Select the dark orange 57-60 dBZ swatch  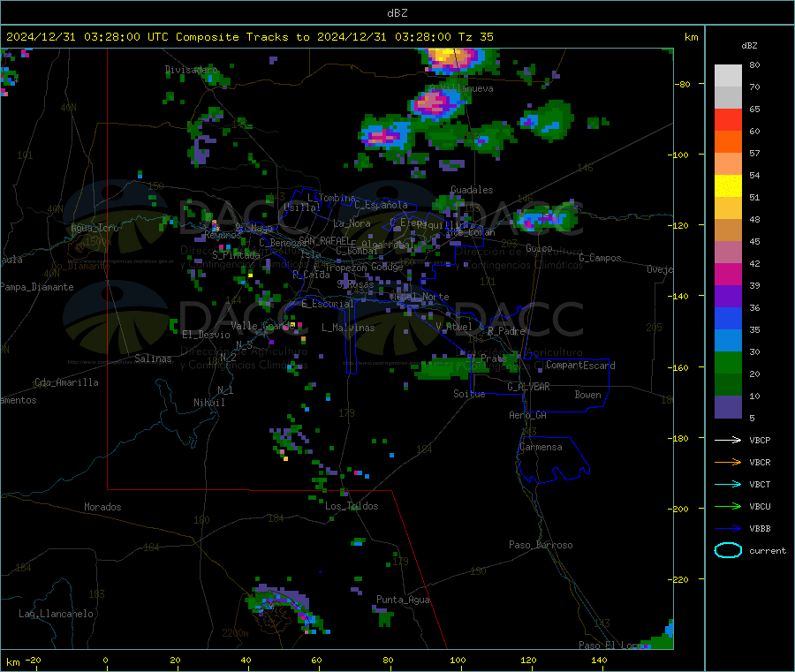click(728, 142)
